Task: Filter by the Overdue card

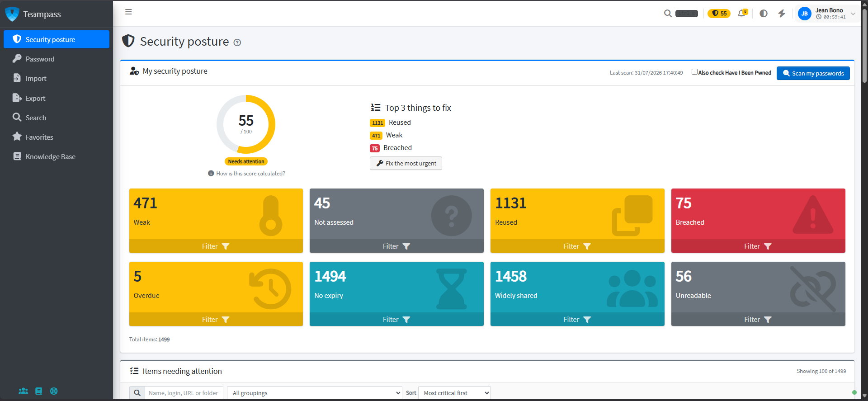Action: [216, 319]
